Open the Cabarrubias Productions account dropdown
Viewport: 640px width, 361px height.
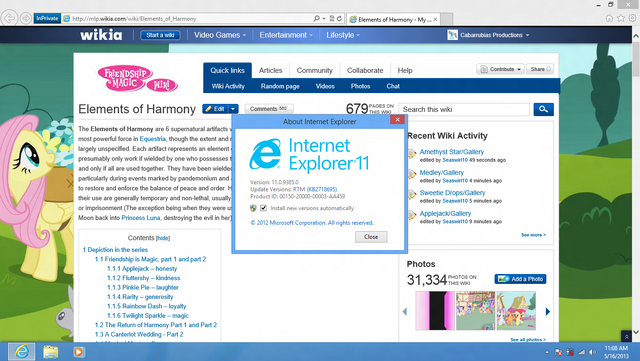pos(494,35)
